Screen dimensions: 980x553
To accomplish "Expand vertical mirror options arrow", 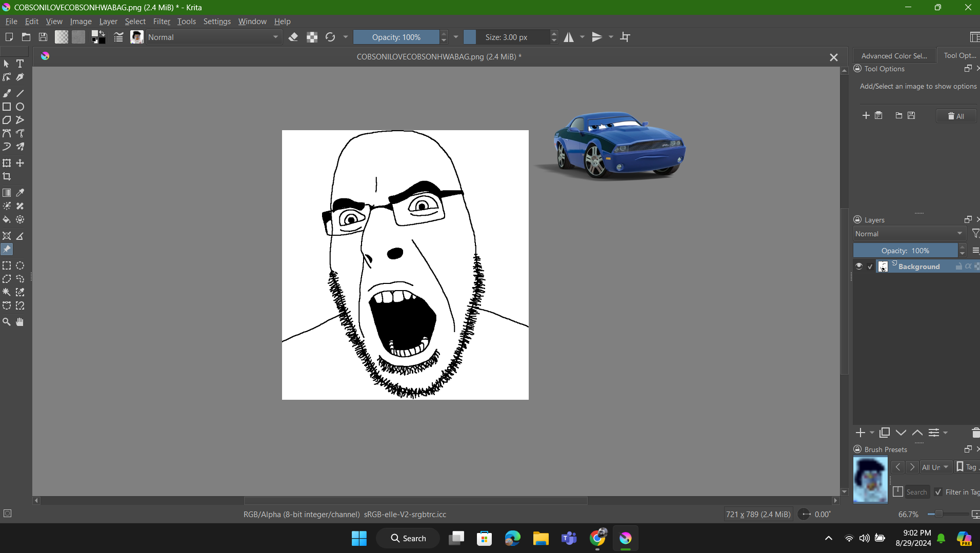I will [611, 37].
